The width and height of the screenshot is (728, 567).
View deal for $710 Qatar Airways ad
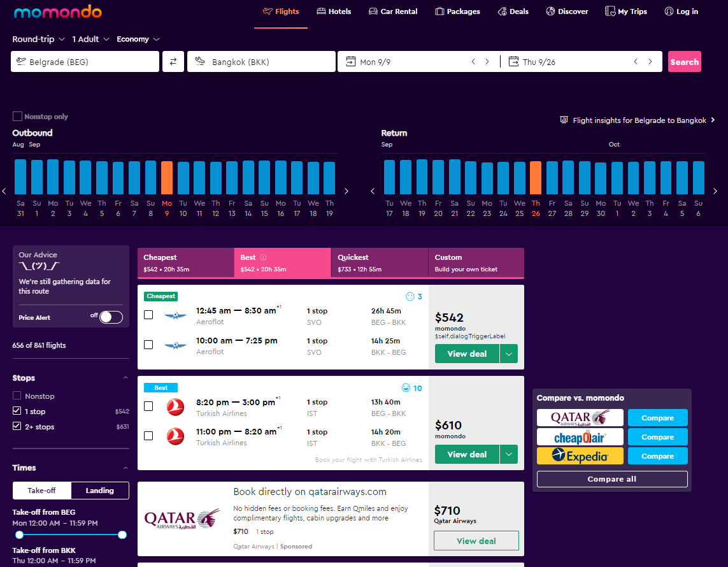click(x=476, y=540)
